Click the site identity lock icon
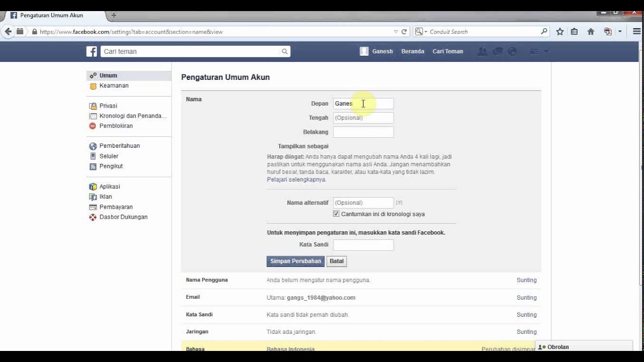Screen dimensions: 644x362 [34, 32]
